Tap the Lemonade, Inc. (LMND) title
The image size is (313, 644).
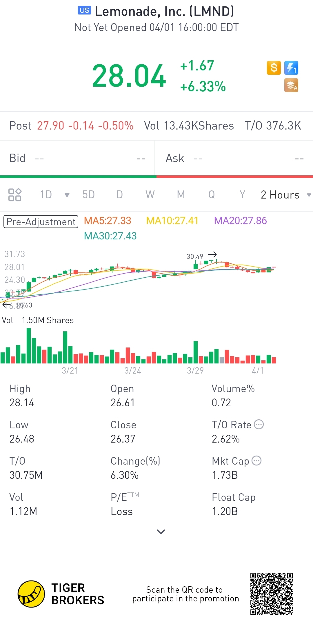click(164, 12)
